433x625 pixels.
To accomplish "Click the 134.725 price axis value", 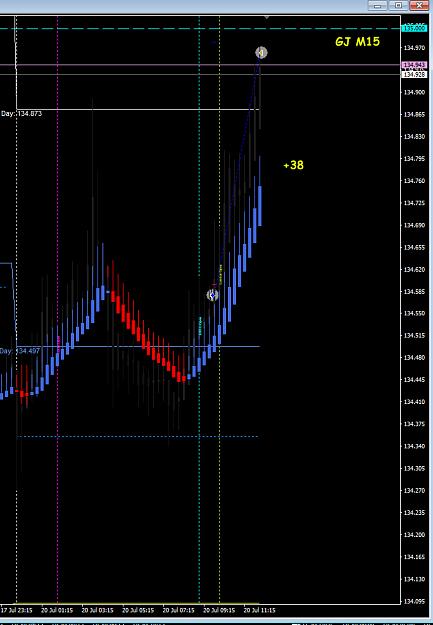I will [414, 203].
